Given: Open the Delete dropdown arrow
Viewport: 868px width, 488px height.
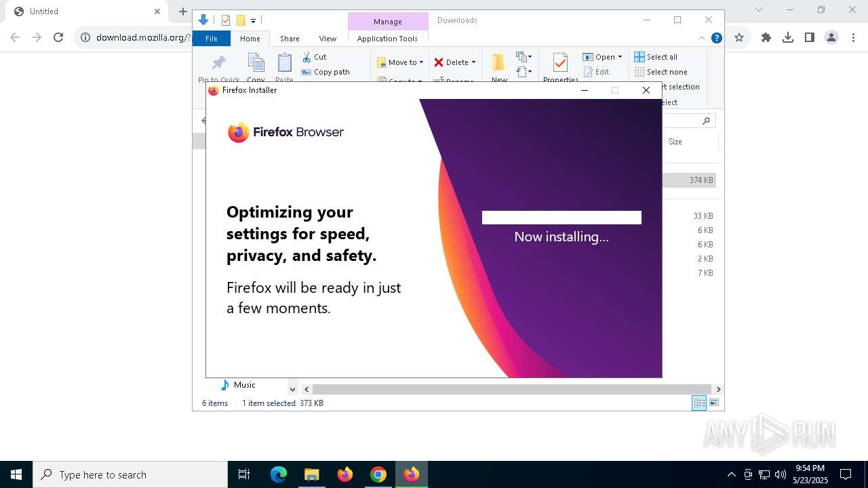Looking at the screenshot, I should (x=473, y=62).
